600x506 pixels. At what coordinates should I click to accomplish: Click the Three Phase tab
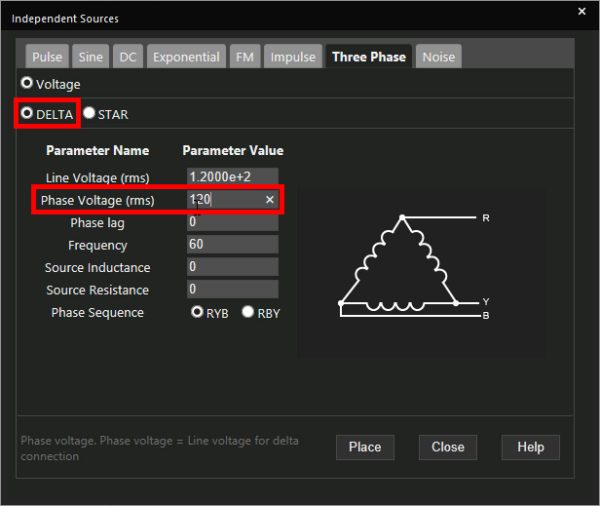(x=369, y=57)
